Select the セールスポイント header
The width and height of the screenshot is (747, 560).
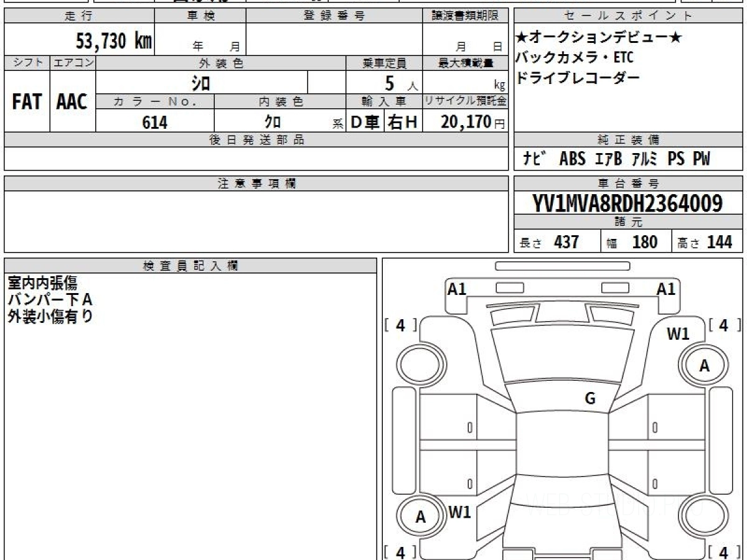tap(629, 16)
